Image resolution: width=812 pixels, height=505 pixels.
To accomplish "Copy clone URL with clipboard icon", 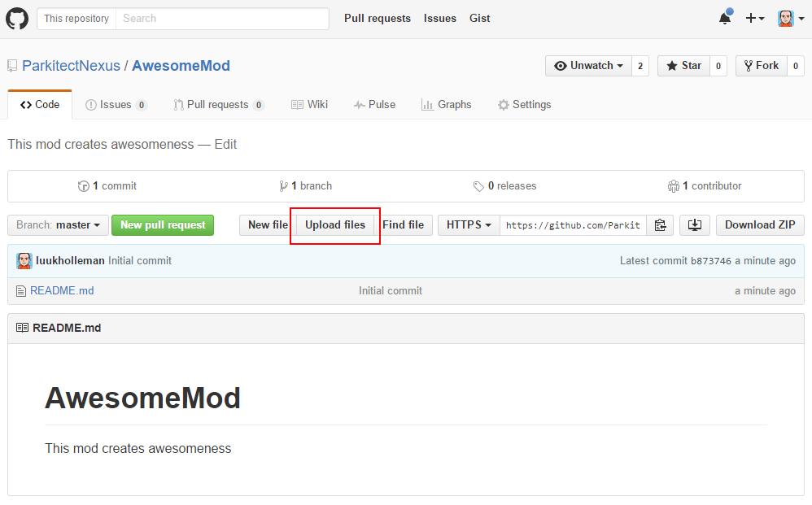I will 660,225.
